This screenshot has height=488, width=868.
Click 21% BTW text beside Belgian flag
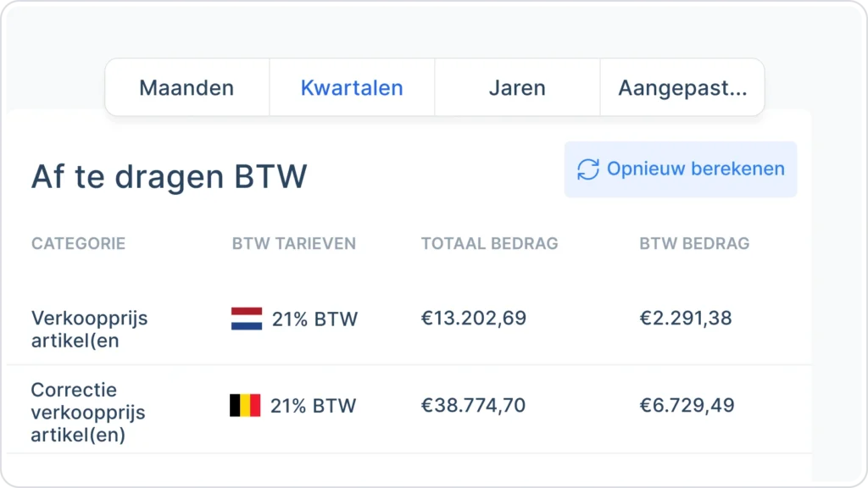click(x=314, y=406)
